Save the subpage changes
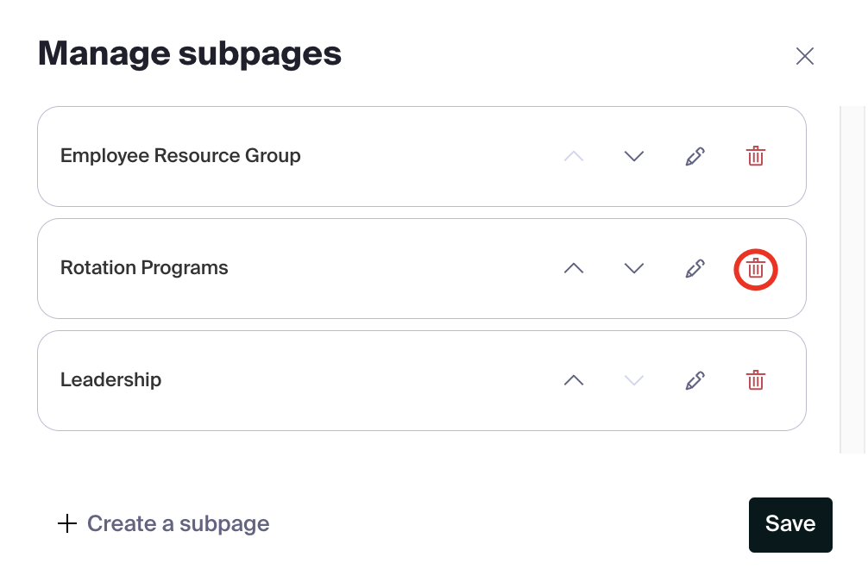This screenshot has height=588, width=868. click(789, 524)
